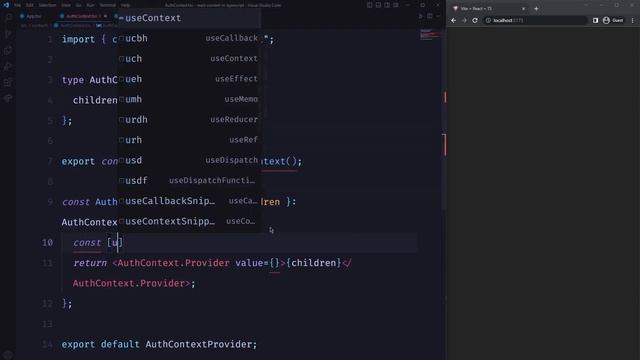Choose the uch useContext snippet suggestion
The image size is (640, 360).
pyautogui.click(x=189, y=59)
